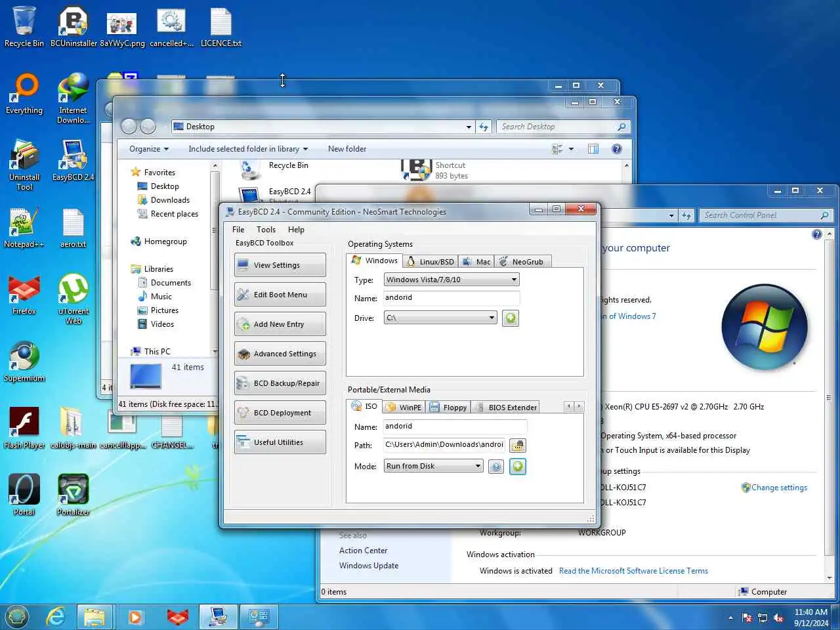The height and width of the screenshot is (630, 840).
Task: Open the Drive C:\ dropdown
Action: coord(440,318)
